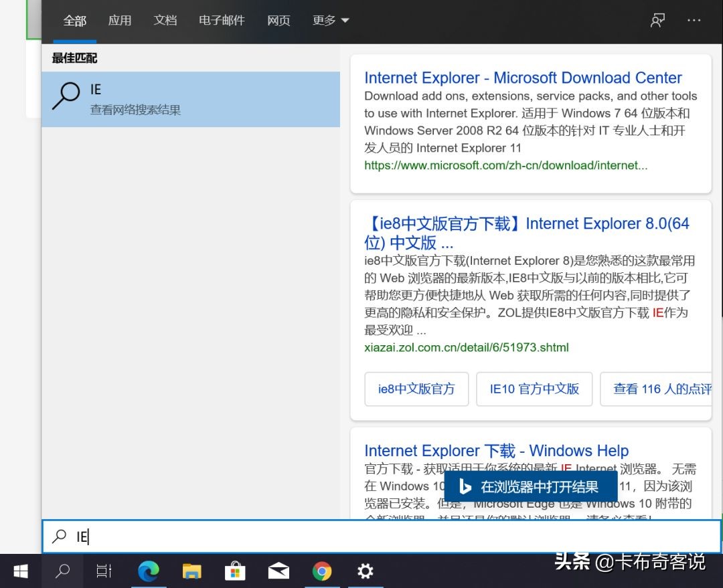Open Settings from the taskbar
723x588 pixels.
[x=365, y=571]
